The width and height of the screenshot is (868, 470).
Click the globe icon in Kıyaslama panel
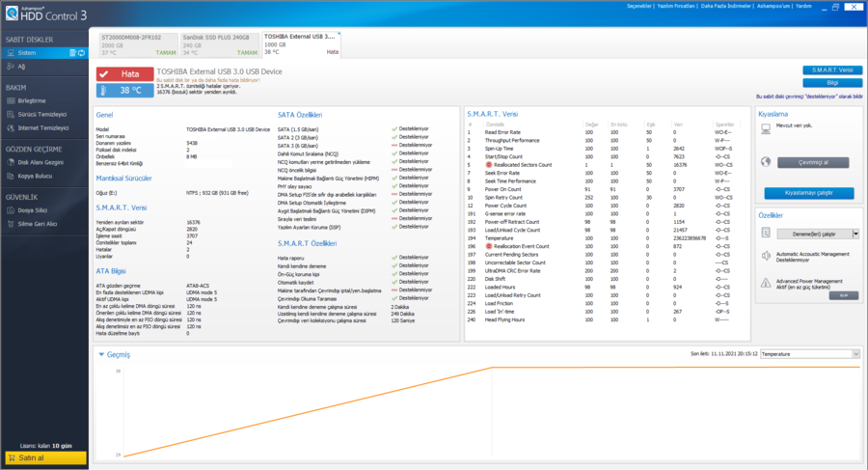[766, 162]
